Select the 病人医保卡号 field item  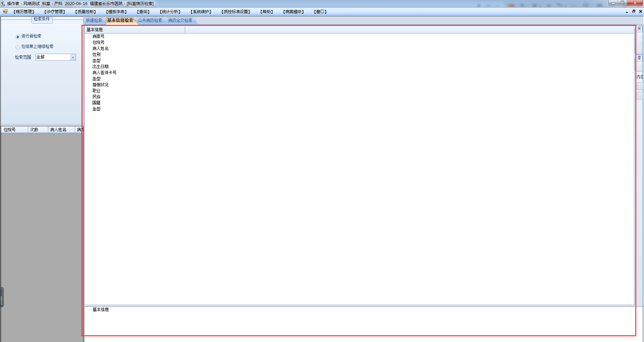pyautogui.click(x=105, y=72)
